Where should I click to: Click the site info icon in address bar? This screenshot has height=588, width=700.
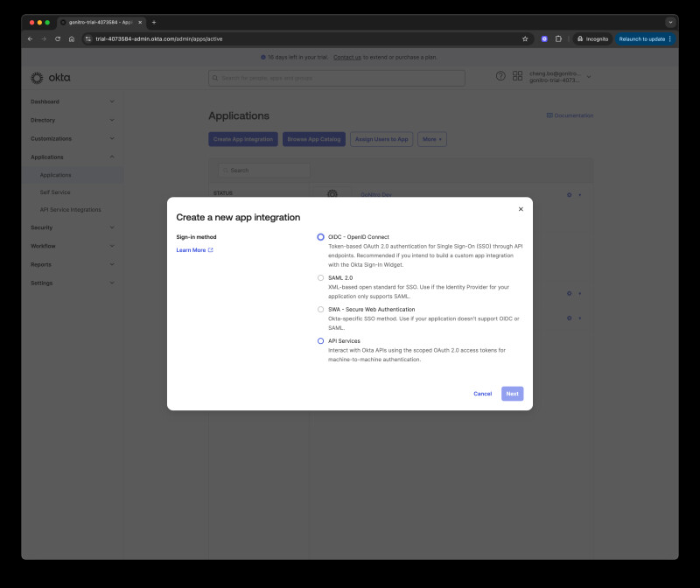pos(88,39)
